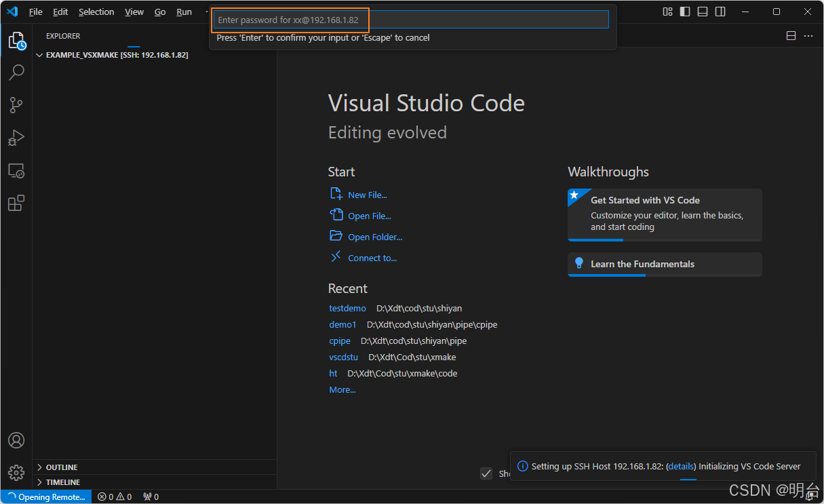Click the info icon in SSH notification
The width and height of the screenshot is (824, 504).
point(522,466)
